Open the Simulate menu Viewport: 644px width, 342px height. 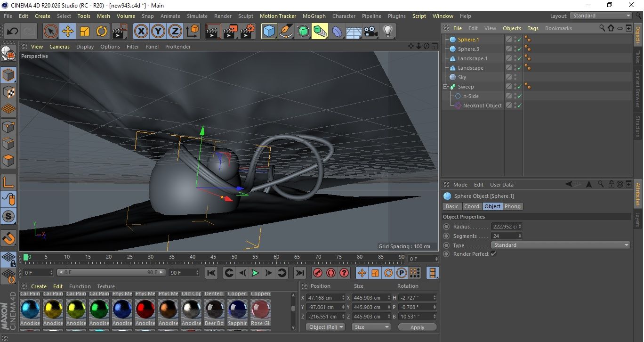coord(197,16)
